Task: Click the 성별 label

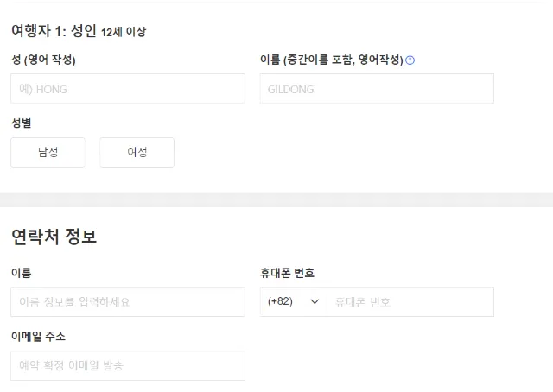Action: click(x=22, y=123)
